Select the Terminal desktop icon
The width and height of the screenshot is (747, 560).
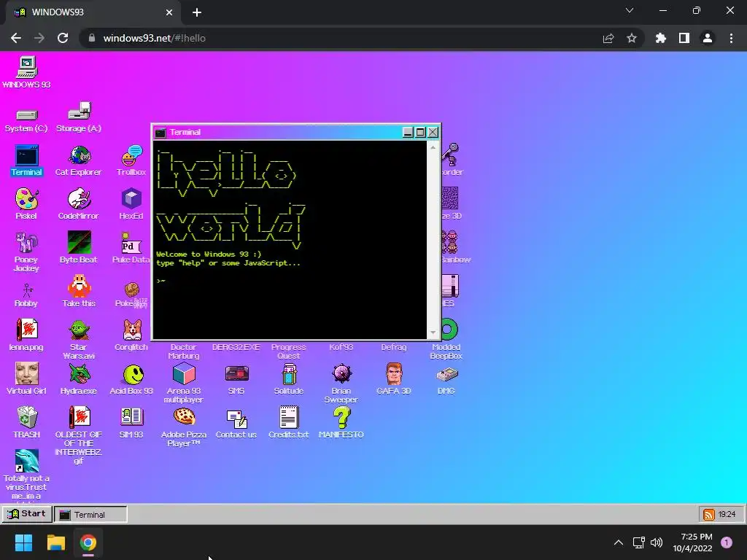(27, 156)
